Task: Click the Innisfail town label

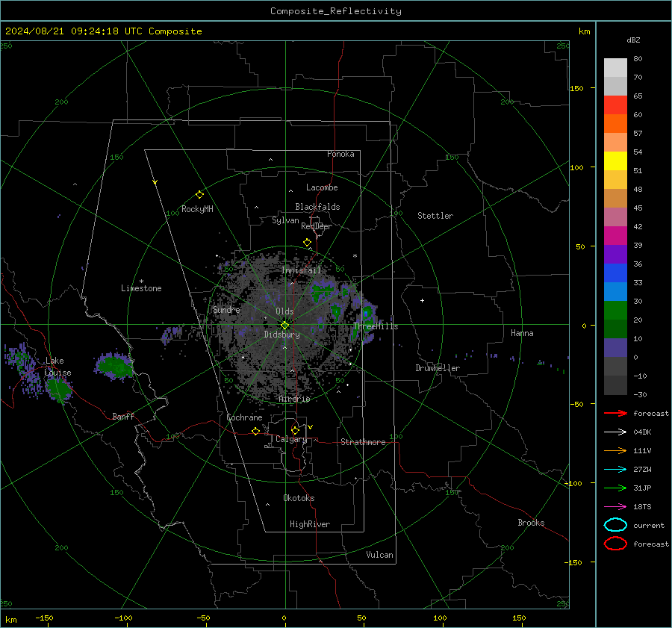Action: 301,270
